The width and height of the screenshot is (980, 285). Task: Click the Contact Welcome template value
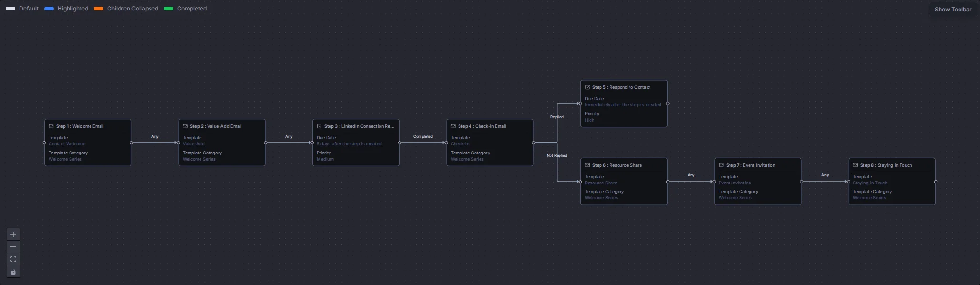pos(67,144)
